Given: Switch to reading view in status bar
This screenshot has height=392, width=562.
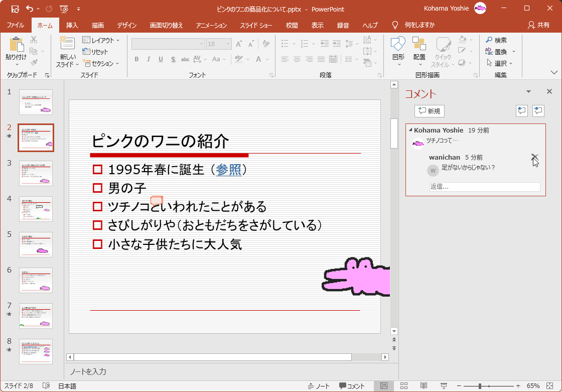Looking at the screenshot, I should pyautogui.click(x=424, y=386).
